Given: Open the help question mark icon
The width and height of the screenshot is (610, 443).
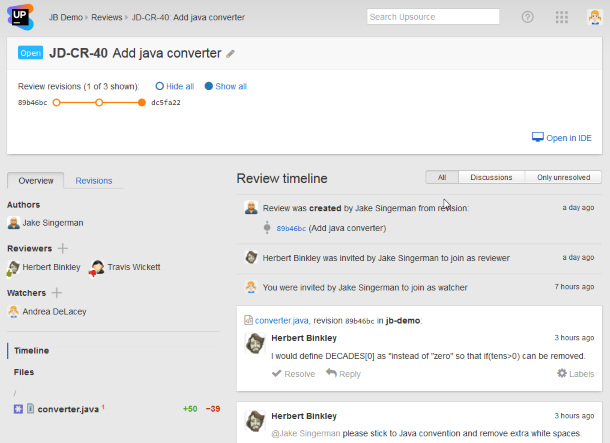Looking at the screenshot, I should coord(528,17).
